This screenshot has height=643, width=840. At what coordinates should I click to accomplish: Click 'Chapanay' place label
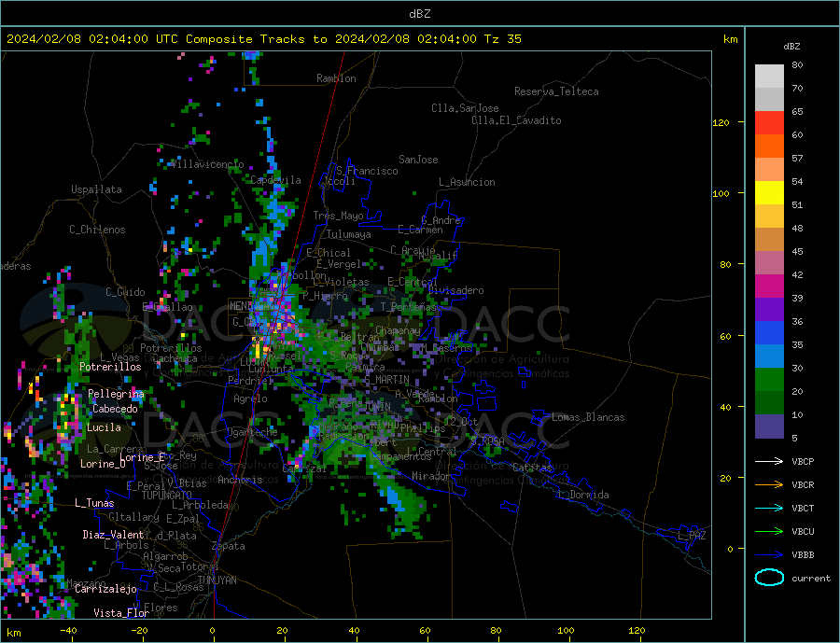point(398,331)
